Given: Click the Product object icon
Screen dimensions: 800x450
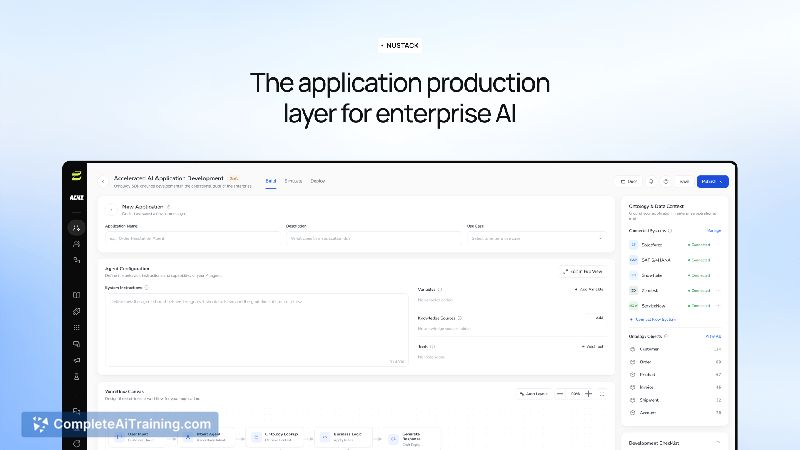Looking at the screenshot, I should pyautogui.click(x=633, y=375).
